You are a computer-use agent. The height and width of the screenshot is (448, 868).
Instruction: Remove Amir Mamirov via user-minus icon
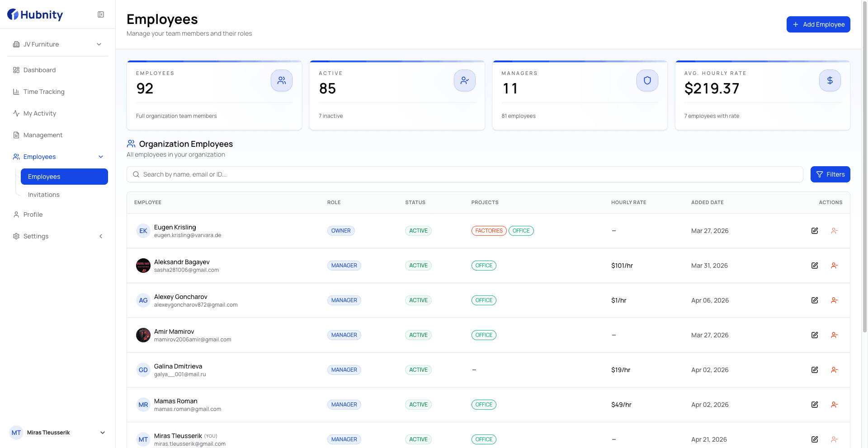(835, 335)
